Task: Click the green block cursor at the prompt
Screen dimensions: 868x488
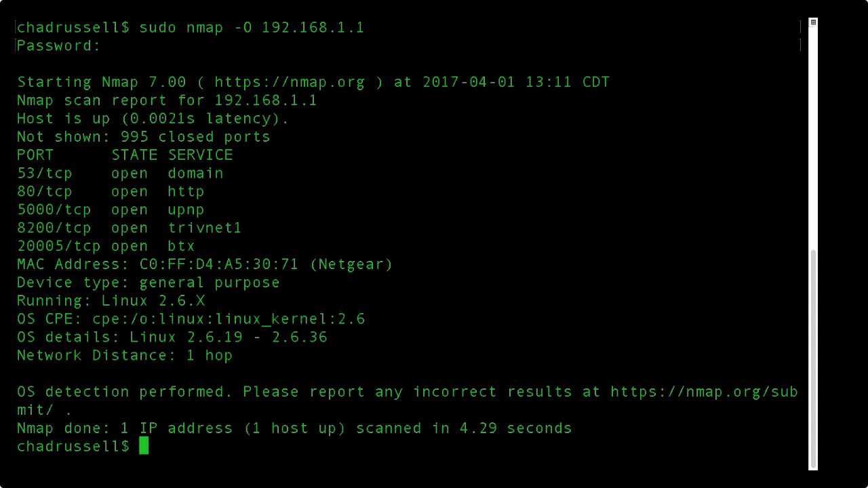Action: coord(144,445)
